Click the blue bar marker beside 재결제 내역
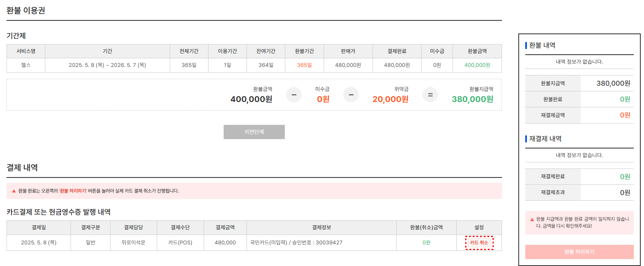Viewport: 644px width, 266px height. pyautogui.click(x=526, y=139)
